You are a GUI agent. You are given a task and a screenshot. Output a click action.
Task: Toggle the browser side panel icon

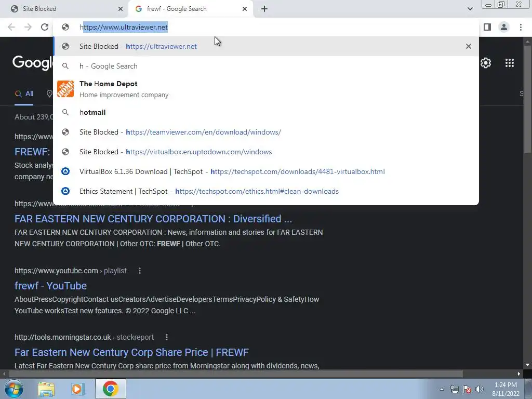click(487, 27)
